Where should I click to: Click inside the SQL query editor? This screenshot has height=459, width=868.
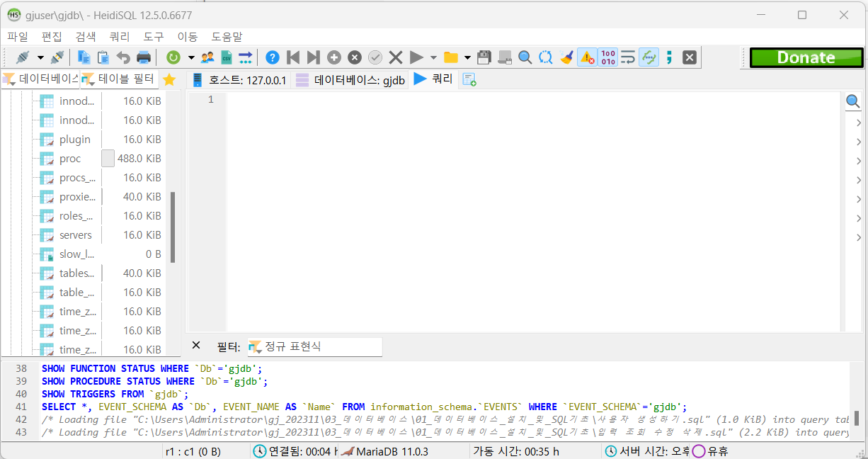point(535,211)
